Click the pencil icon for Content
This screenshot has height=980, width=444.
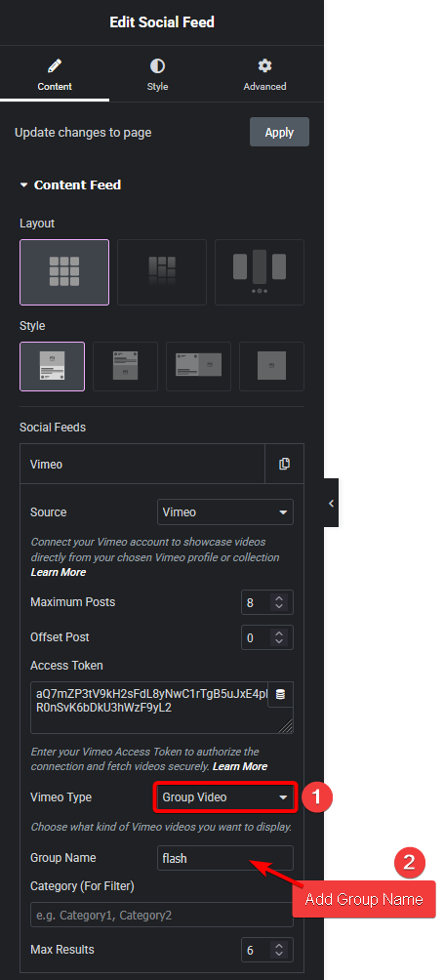(x=55, y=65)
